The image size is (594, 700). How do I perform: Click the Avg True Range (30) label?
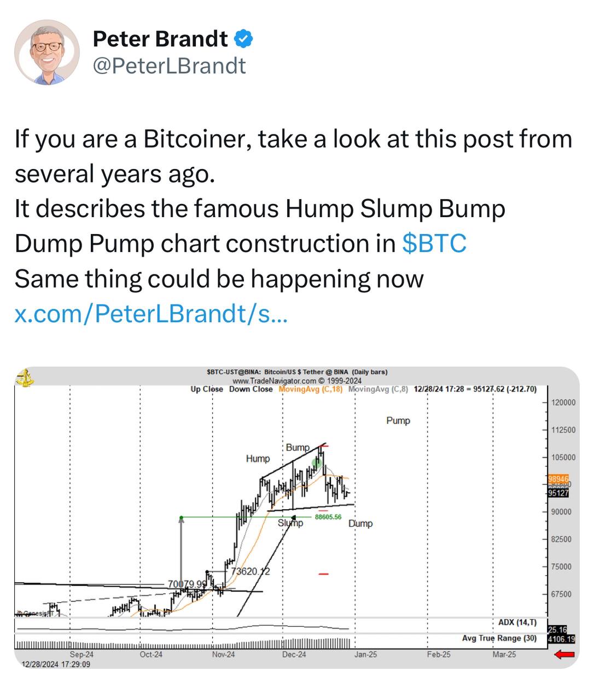[x=499, y=638]
